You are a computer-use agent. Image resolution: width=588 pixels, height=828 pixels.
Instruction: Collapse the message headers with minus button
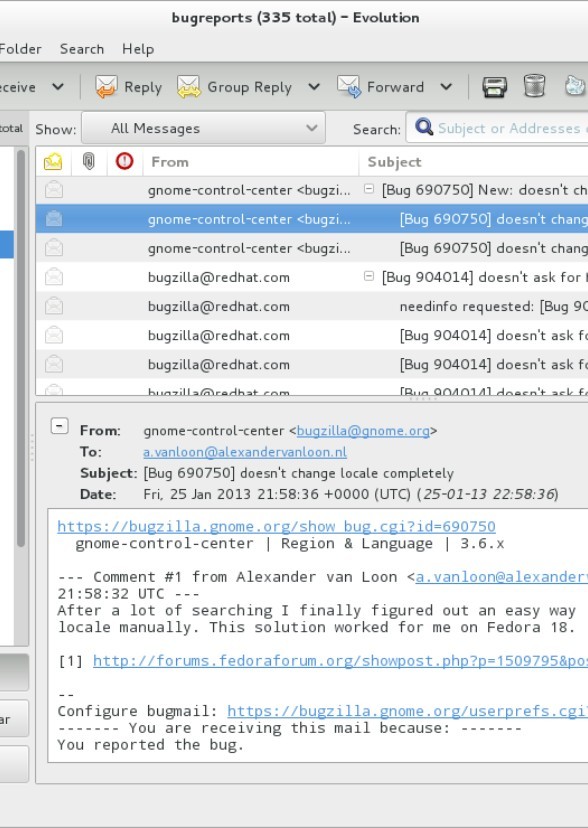point(59,426)
